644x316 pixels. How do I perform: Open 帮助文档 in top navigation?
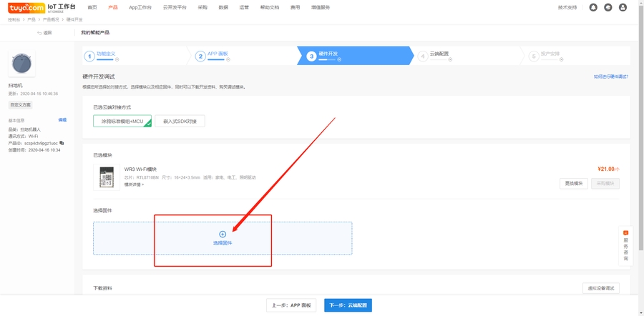coord(270,7)
